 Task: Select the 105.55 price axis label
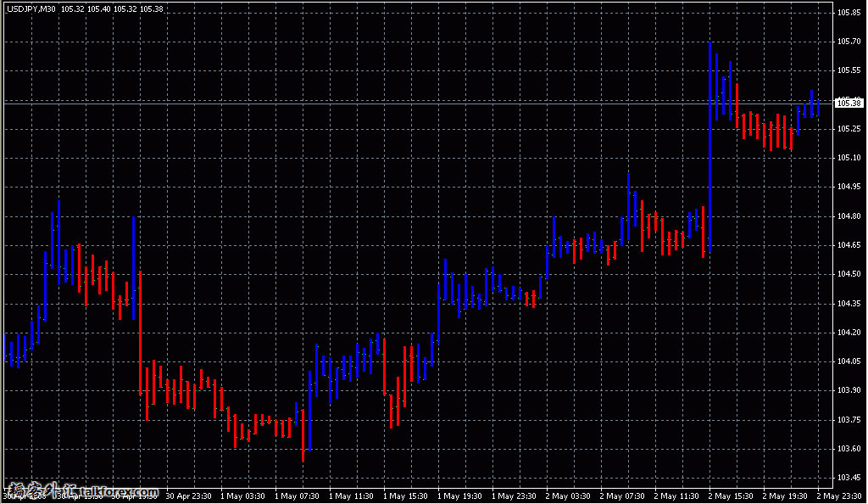point(849,70)
